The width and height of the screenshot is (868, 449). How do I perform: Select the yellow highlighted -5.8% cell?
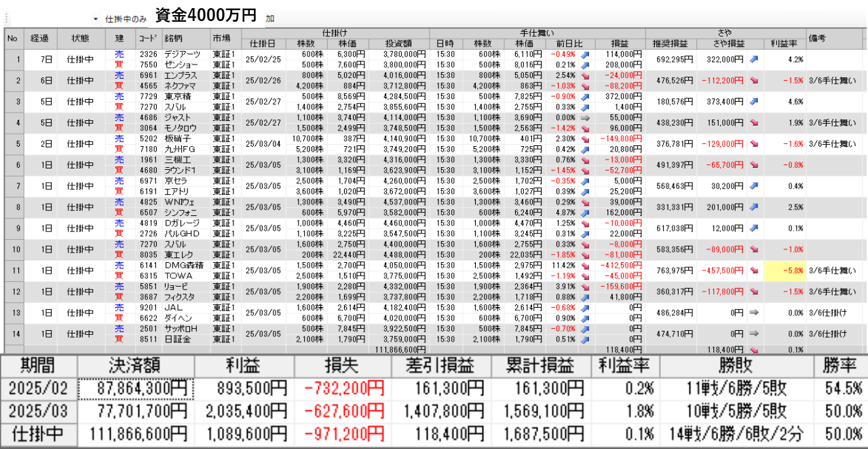coord(785,270)
